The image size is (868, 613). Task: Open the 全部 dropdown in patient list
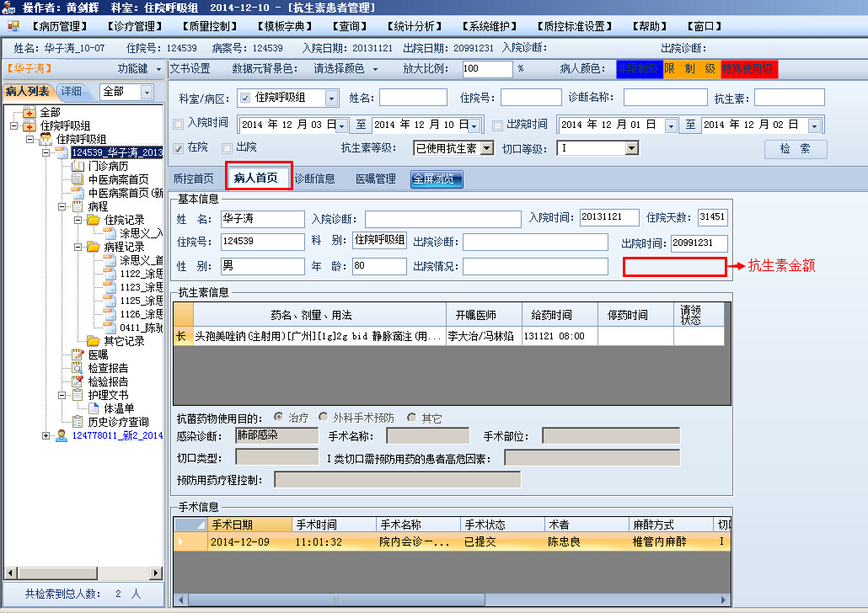(147, 93)
